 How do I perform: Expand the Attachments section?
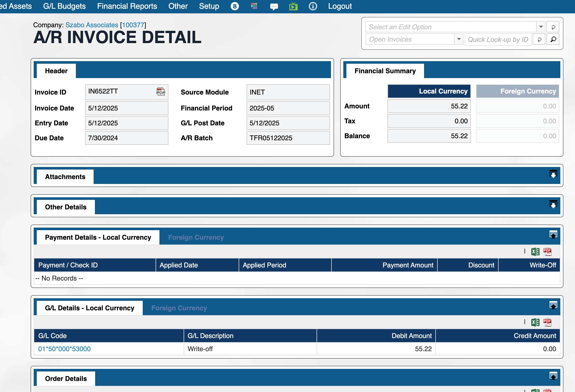pyautogui.click(x=553, y=174)
